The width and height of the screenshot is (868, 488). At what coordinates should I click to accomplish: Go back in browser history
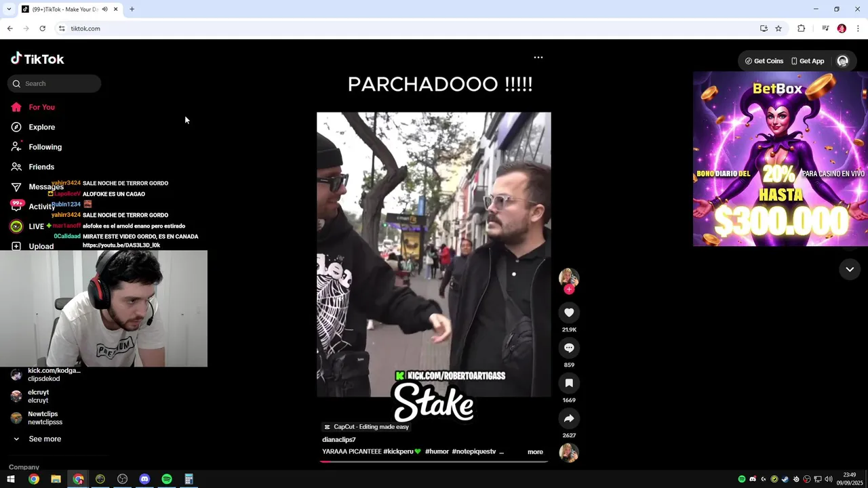9,28
